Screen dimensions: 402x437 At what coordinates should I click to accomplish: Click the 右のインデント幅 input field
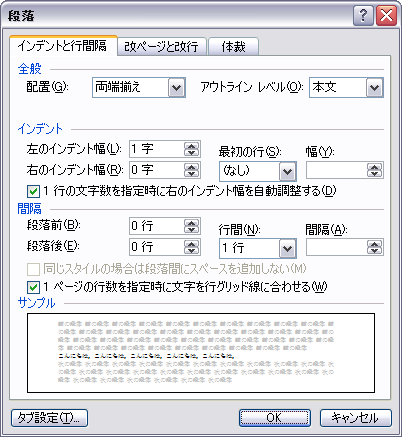tap(156, 170)
